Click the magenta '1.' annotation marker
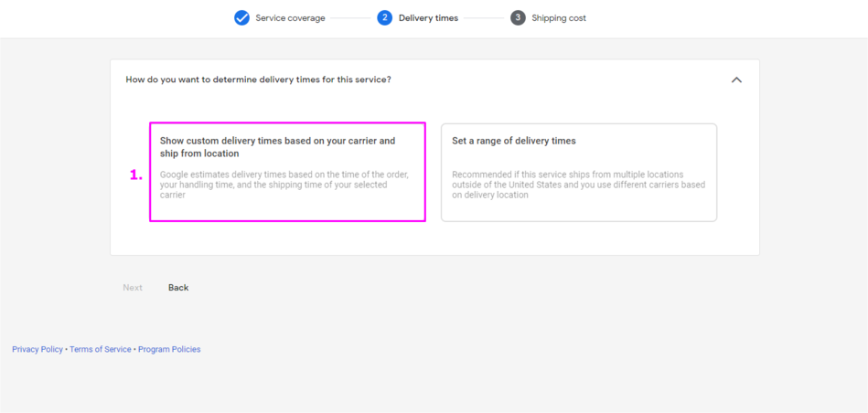The height and width of the screenshot is (413, 868). 136,175
